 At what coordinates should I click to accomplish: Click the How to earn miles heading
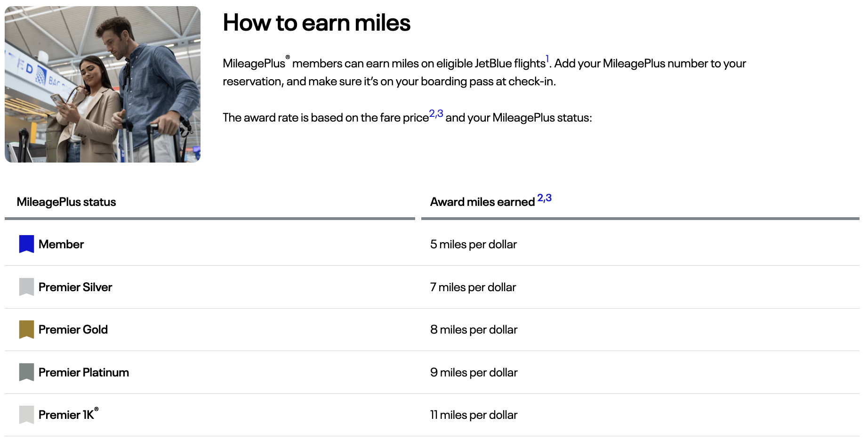[316, 23]
